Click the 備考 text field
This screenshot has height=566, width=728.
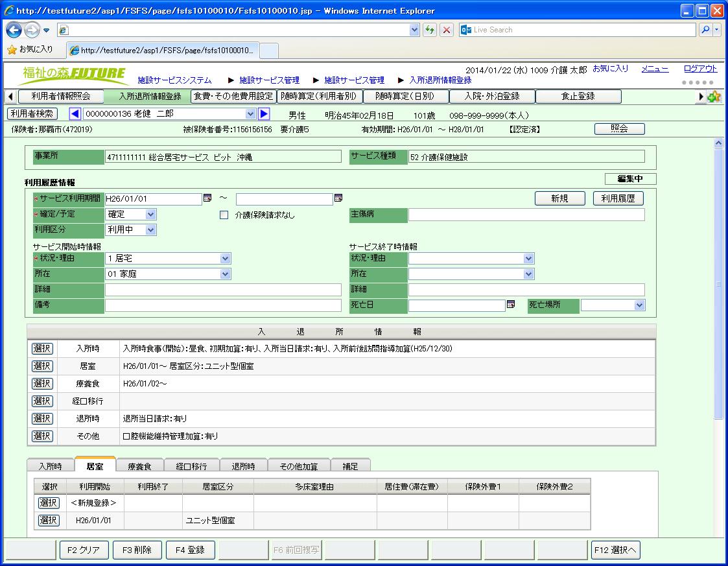(x=223, y=305)
